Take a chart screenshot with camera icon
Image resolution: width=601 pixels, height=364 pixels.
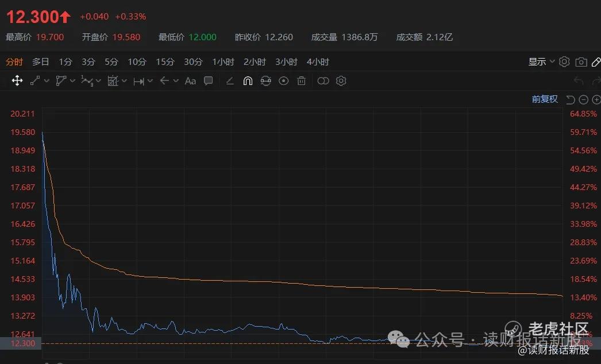click(x=581, y=61)
